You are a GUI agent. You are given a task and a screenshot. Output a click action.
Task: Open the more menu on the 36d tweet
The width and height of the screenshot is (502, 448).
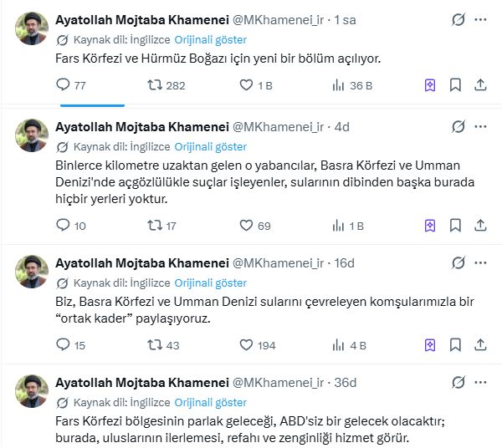click(483, 383)
